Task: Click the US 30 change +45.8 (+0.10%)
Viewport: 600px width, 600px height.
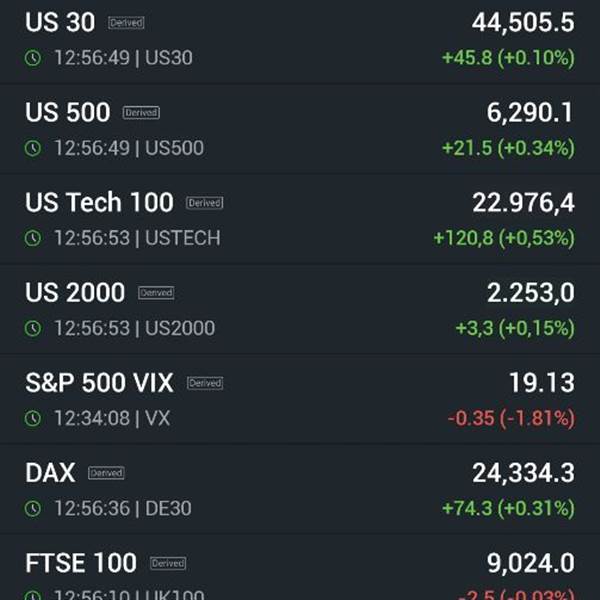Action: click(x=508, y=58)
